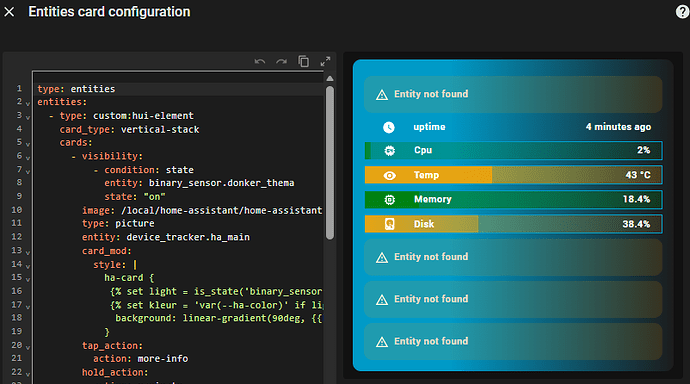
Task: Click '4 minutes ago' uptime value
Action: point(618,127)
